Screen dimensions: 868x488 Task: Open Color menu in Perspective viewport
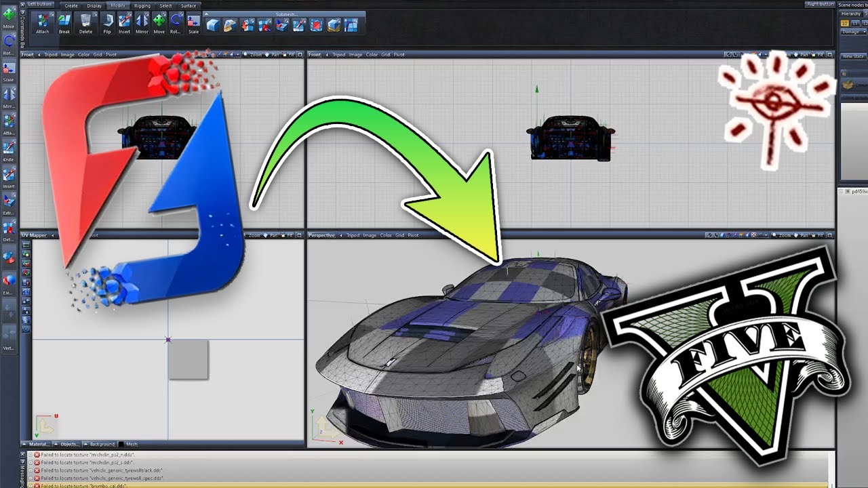pyautogui.click(x=386, y=235)
